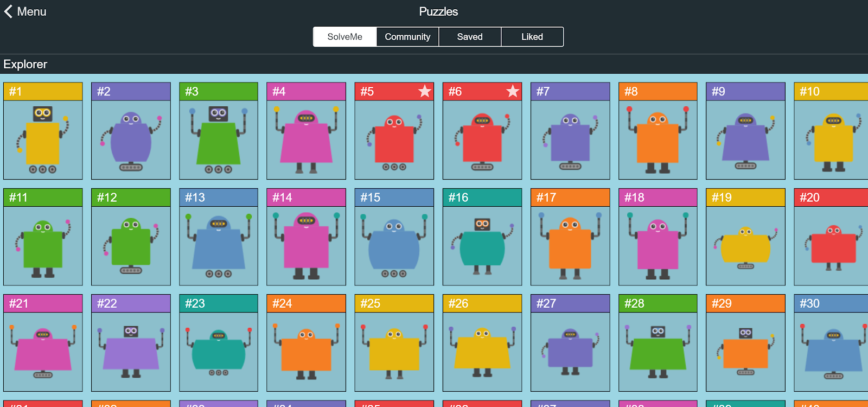Open puzzle #21 pink robot
Image resolution: width=868 pixels, height=407 pixels.
(43, 343)
